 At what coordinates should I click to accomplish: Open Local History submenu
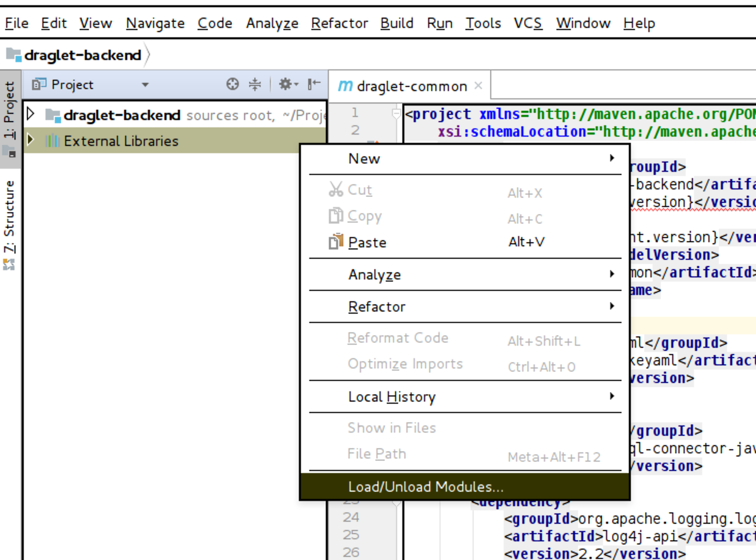[x=465, y=396]
